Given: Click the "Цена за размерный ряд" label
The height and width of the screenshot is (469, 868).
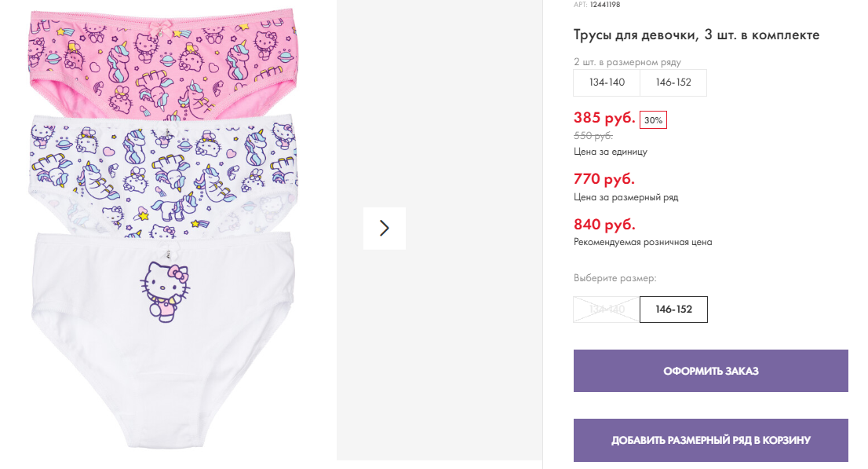Looking at the screenshot, I should coord(625,197).
